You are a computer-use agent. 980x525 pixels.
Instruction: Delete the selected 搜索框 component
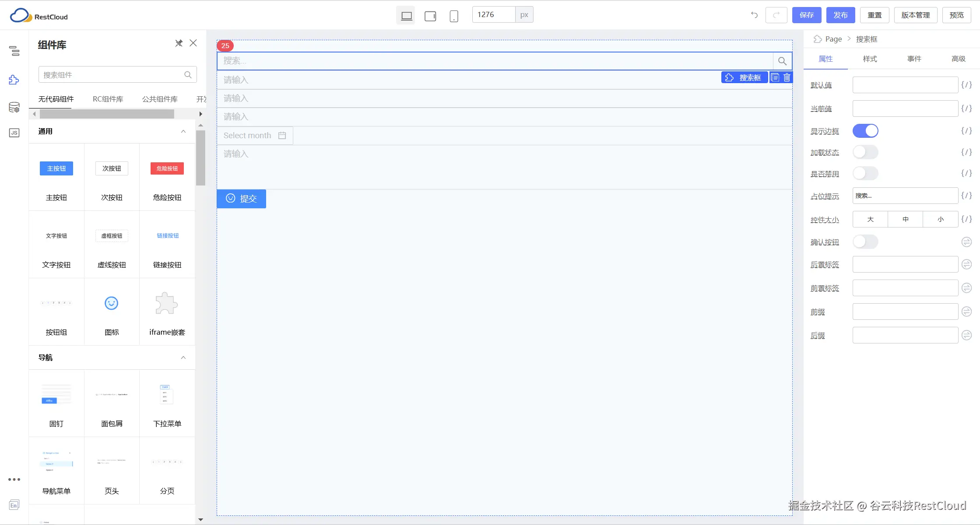tap(787, 77)
